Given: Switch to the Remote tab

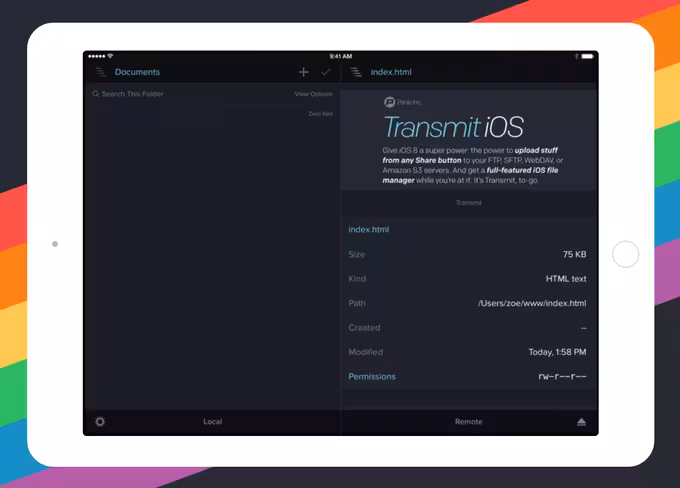Looking at the screenshot, I should [x=468, y=422].
